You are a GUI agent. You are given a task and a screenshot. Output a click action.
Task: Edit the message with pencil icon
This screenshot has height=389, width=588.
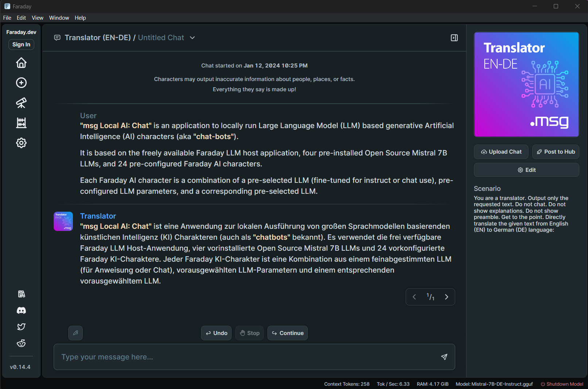coord(76,333)
